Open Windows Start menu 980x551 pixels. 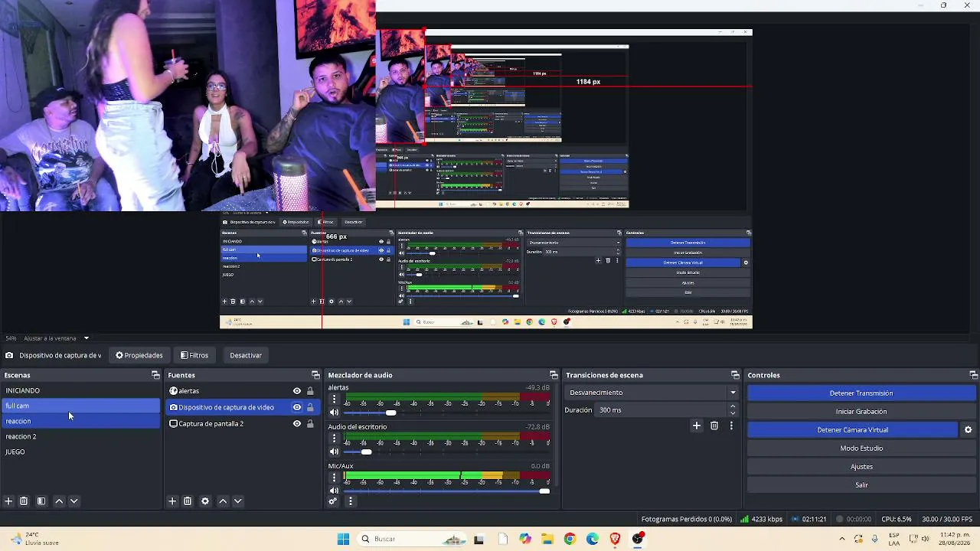click(x=343, y=539)
